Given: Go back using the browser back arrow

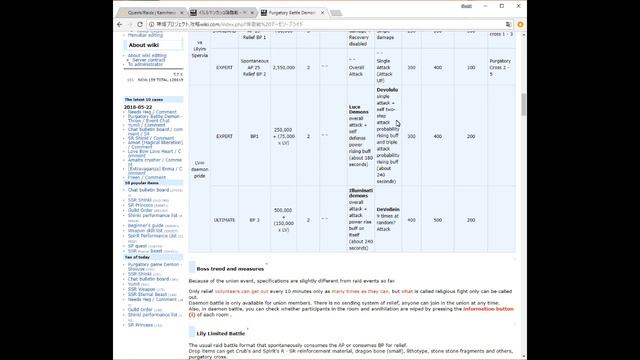Looking at the screenshot, I should (x=120, y=24).
